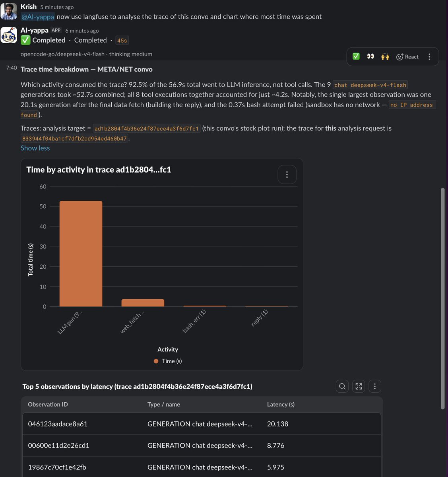Click the green Completed check mark emoji
This screenshot has height=477, width=448.
(25, 40)
